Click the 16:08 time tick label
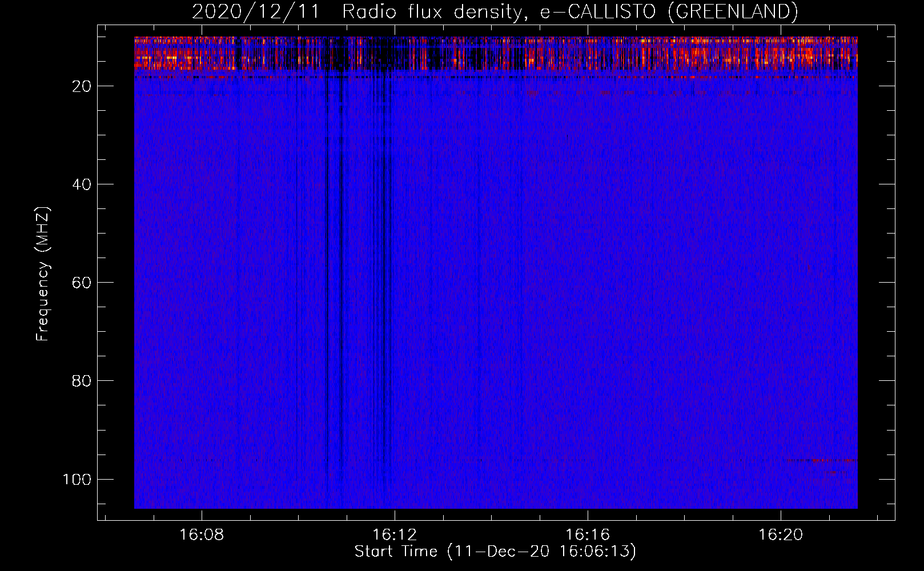Image resolution: width=924 pixels, height=571 pixels. (x=202, y=535)
